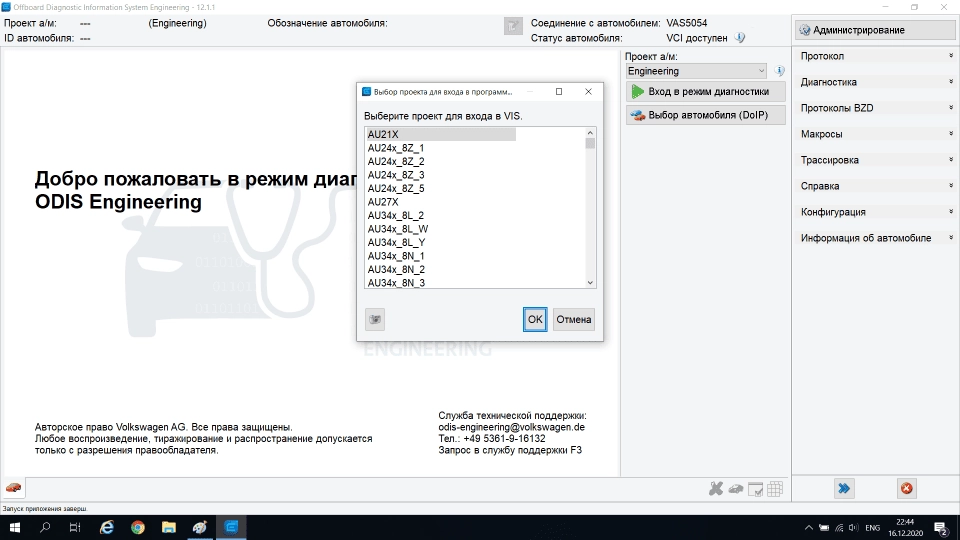Viewport: 960px width, 540px height.
Task: Select project AU21X in list
Action: tap(441, 135)
